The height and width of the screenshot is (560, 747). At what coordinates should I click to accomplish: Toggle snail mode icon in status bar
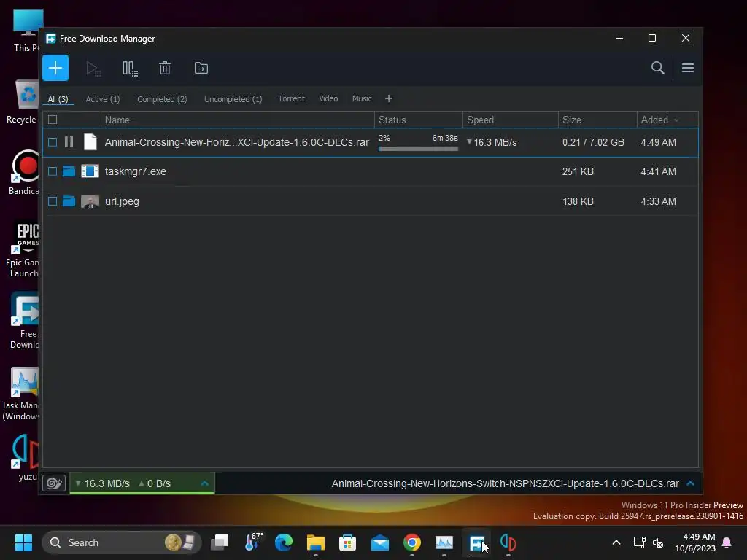54,484
